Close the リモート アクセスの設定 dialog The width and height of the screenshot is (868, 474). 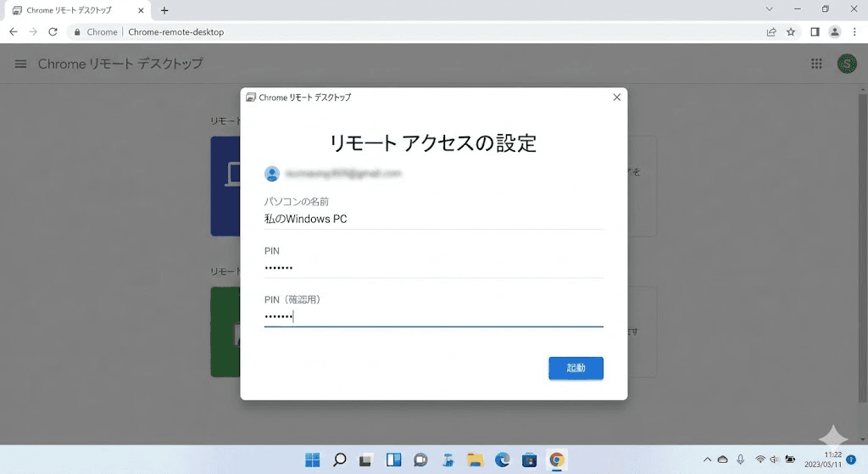(617, 98)
